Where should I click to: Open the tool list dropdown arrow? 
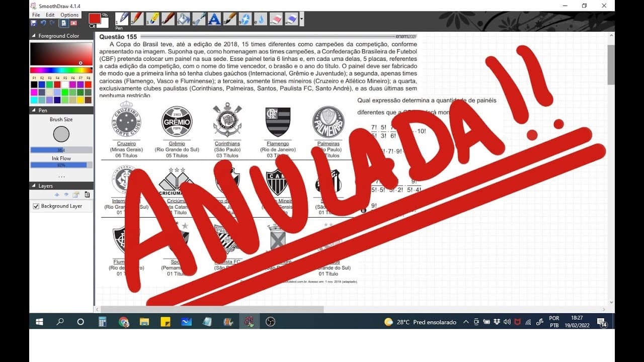point(301,20)
